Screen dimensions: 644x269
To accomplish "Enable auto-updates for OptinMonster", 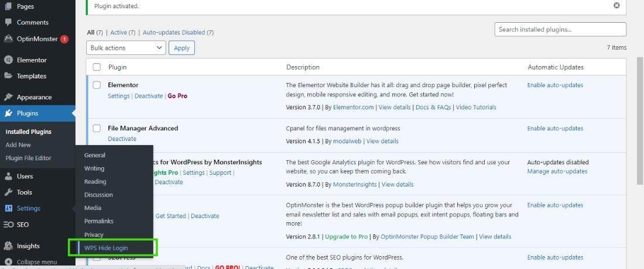I will pyautogui.click(x=555, y=205).
